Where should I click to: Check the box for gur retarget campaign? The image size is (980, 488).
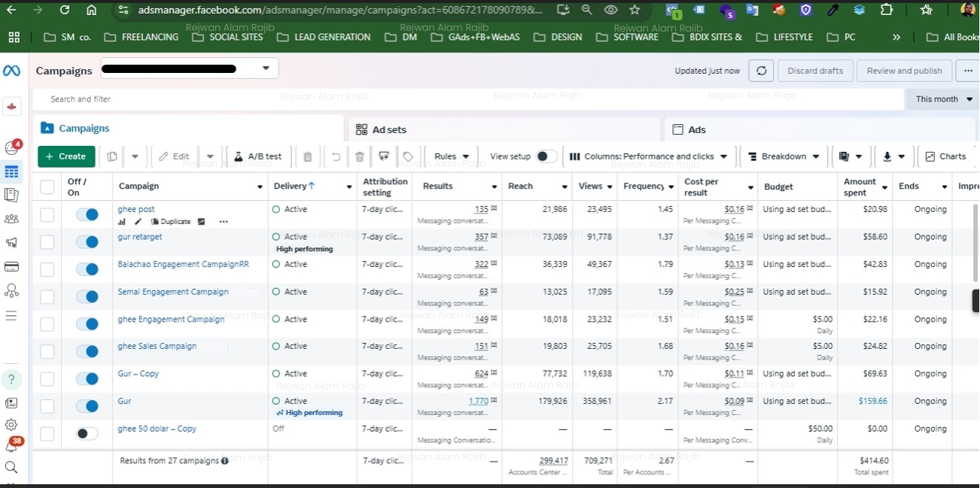(x=47, y=242)
